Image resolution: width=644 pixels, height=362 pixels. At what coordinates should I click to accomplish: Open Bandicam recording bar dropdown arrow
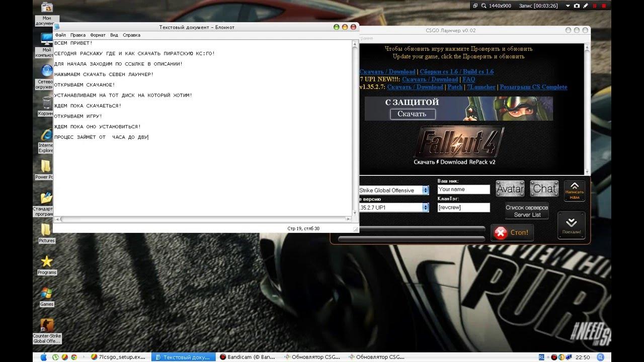point(568,6)
